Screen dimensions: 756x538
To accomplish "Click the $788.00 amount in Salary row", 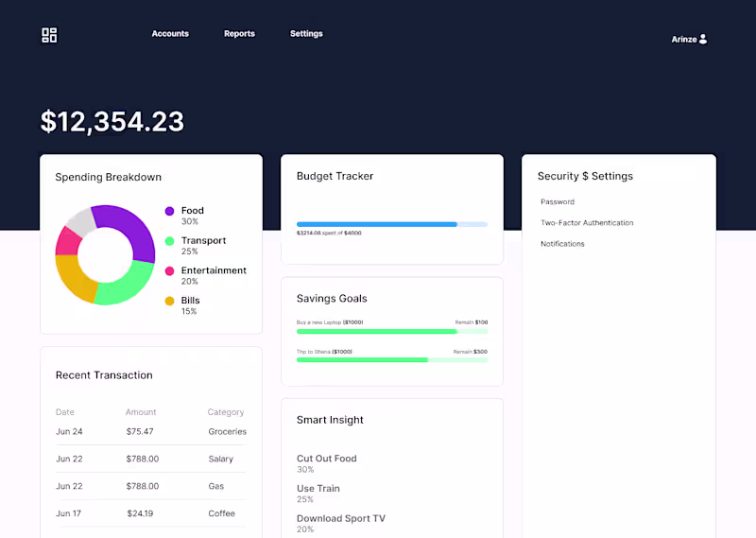I will [143, 459].
